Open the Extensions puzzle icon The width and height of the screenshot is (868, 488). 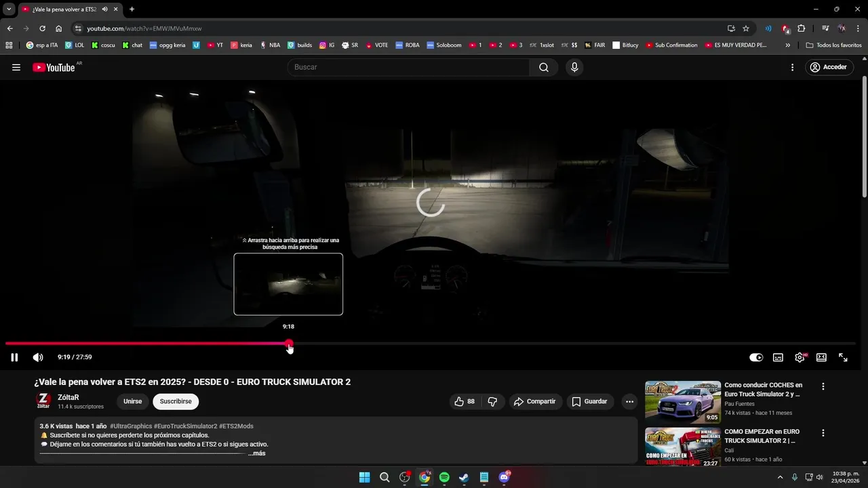802,28
